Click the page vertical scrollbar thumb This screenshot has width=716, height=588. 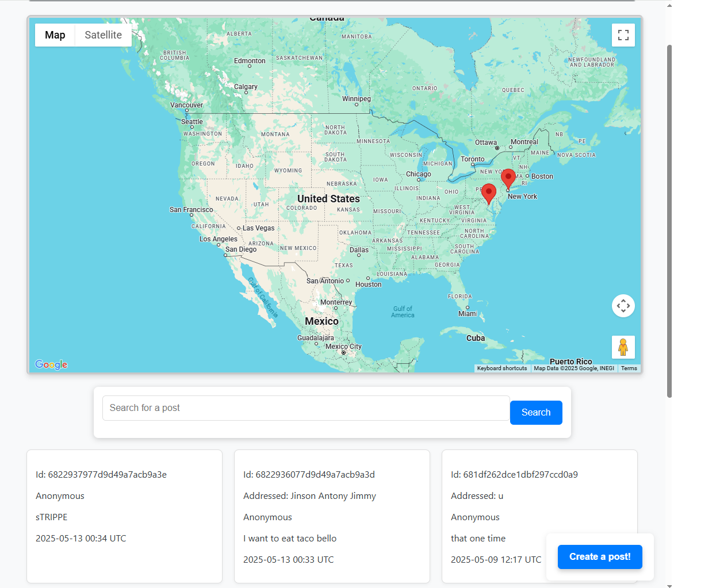point(669,221)
